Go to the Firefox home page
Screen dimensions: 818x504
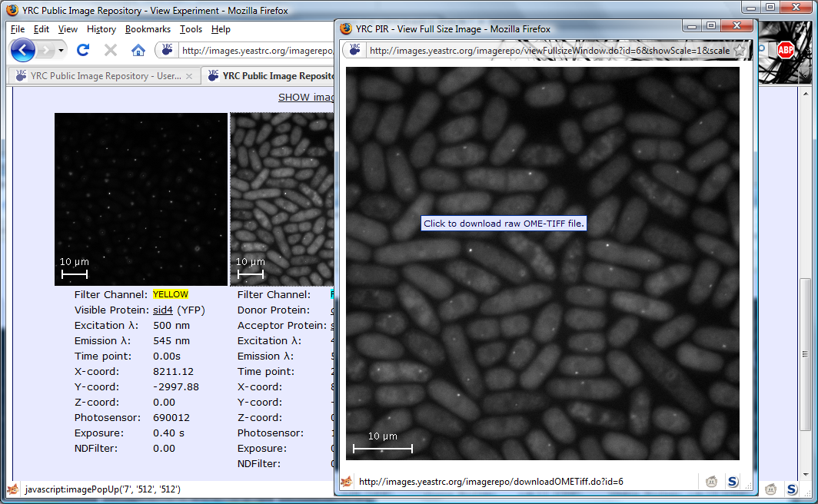pyautogui.click(x=138, y=51)
